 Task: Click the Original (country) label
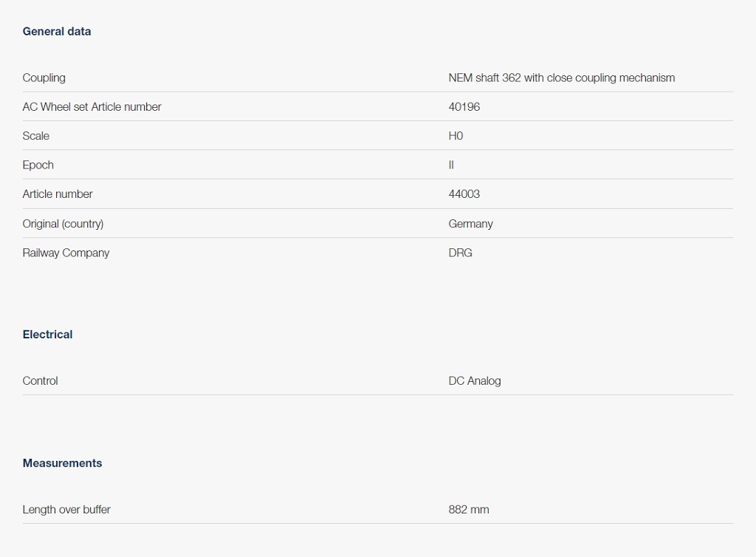pos(63,223)
